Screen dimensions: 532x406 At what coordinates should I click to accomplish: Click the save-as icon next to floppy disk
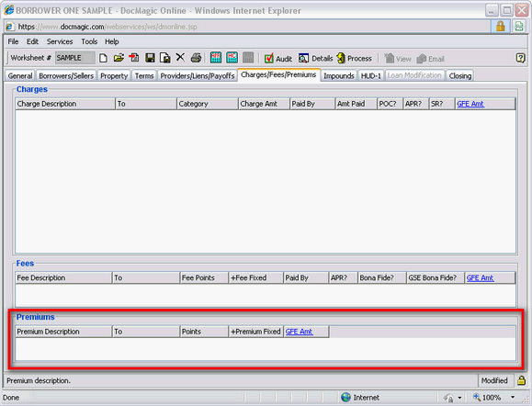point(165,58)
